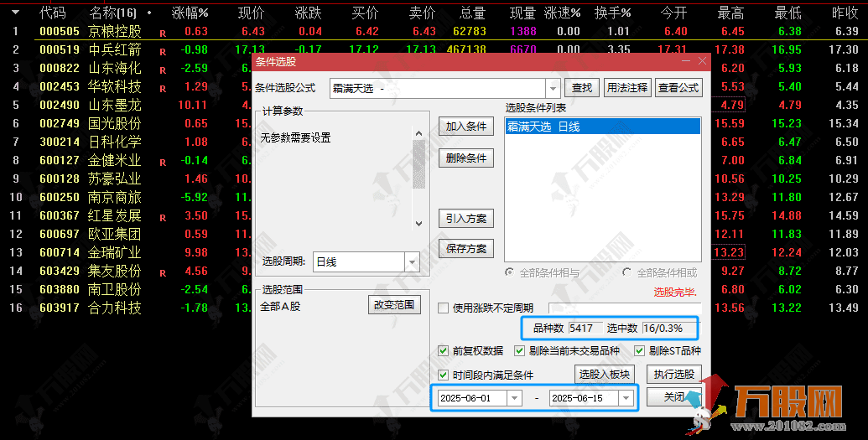Click the 品种数 field 5417

pos(585,329)
